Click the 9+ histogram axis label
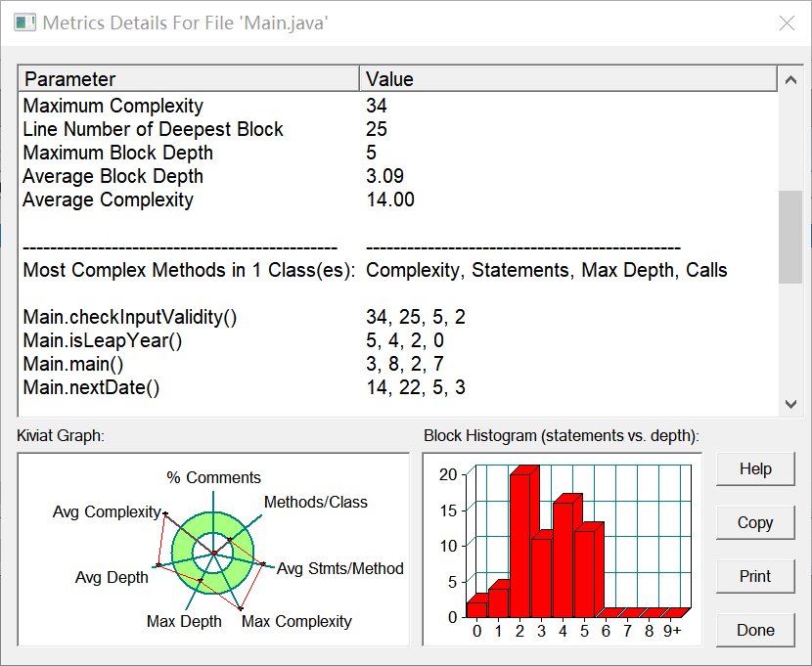The width and height of the screenshot is (812, 666). pyautogui.click(x=673, y=632)
